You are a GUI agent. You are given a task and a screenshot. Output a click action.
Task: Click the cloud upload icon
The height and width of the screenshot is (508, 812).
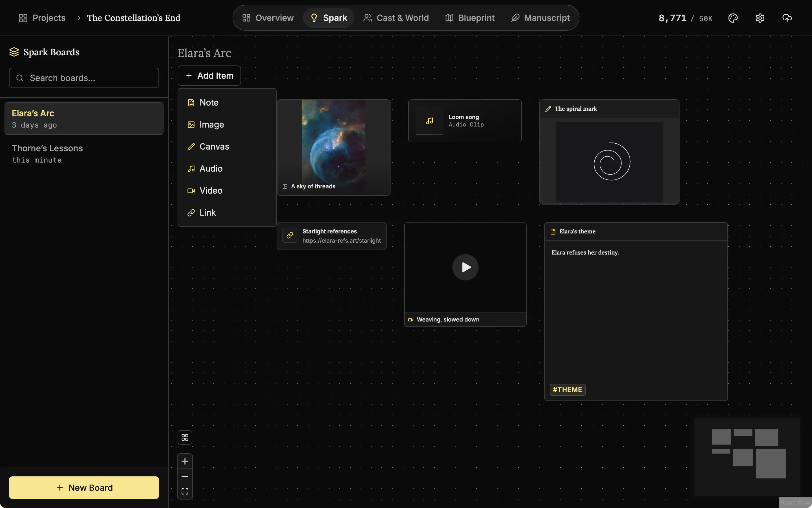pos(787,18)
